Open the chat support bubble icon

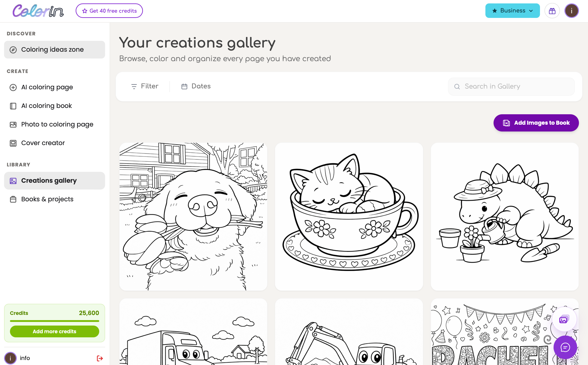(x=565, y=347)
